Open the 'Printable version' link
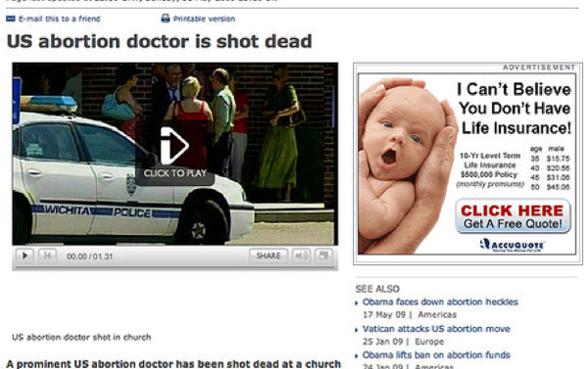The height and width of the screenshot is (369, 588). click(204, 19)
